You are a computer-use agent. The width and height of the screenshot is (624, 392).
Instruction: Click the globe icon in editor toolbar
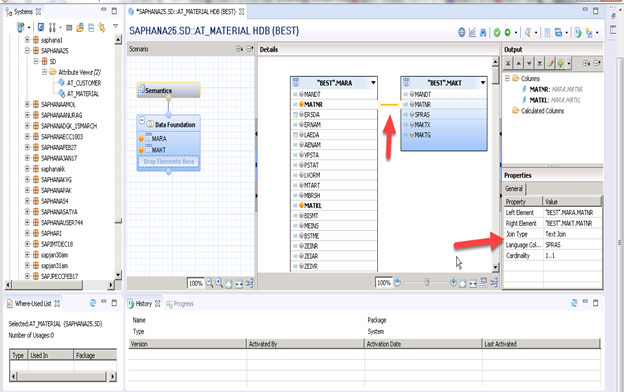(462, 32)
